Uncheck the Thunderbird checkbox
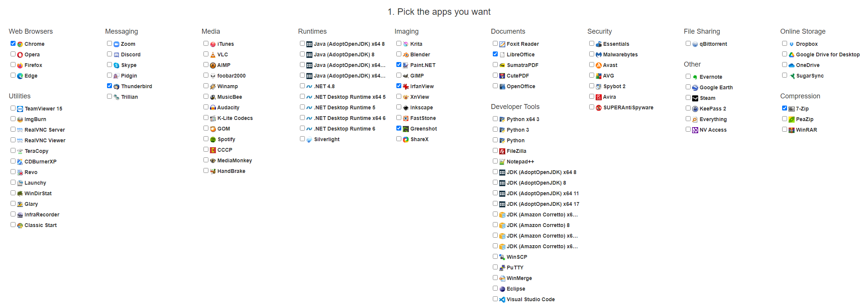868x308 pixels. 110,86
